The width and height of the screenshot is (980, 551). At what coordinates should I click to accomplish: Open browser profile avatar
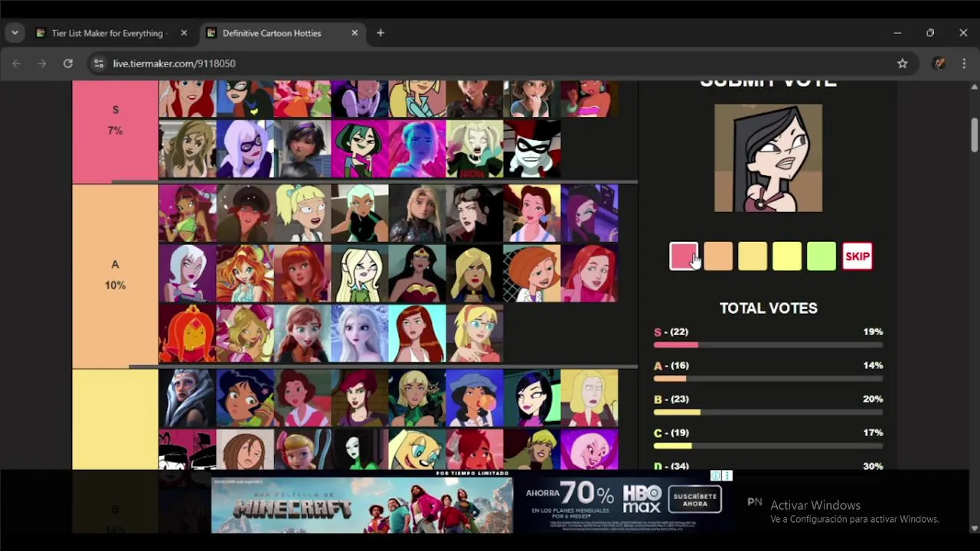pos(939,64)
